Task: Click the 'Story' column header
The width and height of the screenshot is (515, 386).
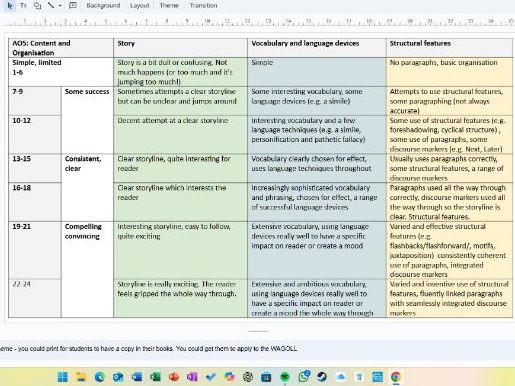Action: point(180,48)
